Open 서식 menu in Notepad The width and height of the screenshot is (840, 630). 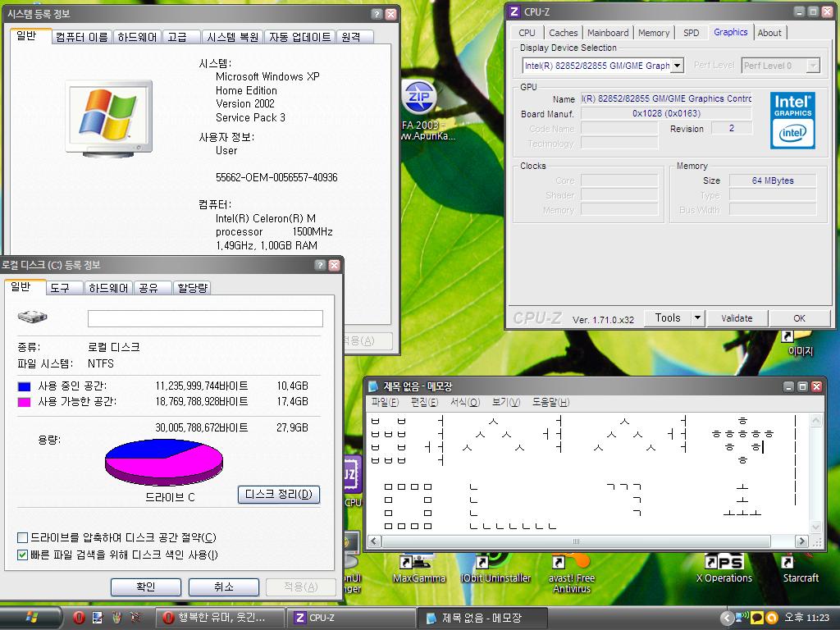click(464, 402)
